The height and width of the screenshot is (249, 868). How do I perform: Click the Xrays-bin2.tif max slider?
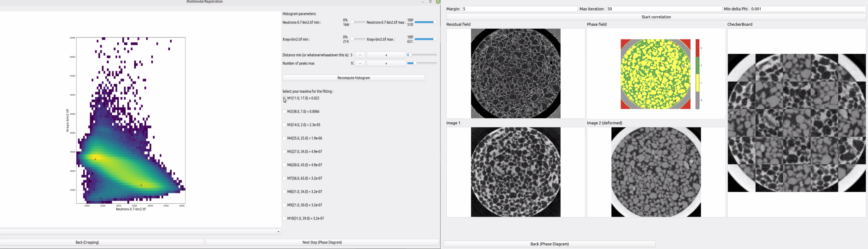[x=426, y=39]
